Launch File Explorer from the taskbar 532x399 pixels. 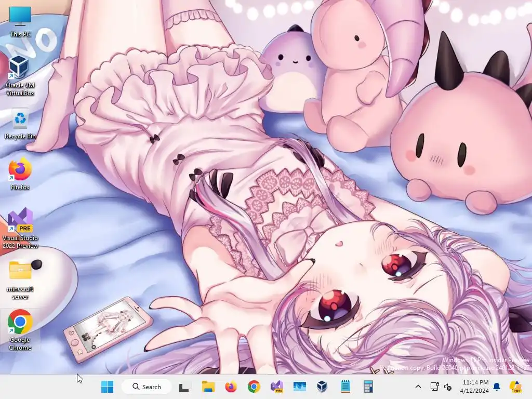pyautogui.click(x=208, y=387)
